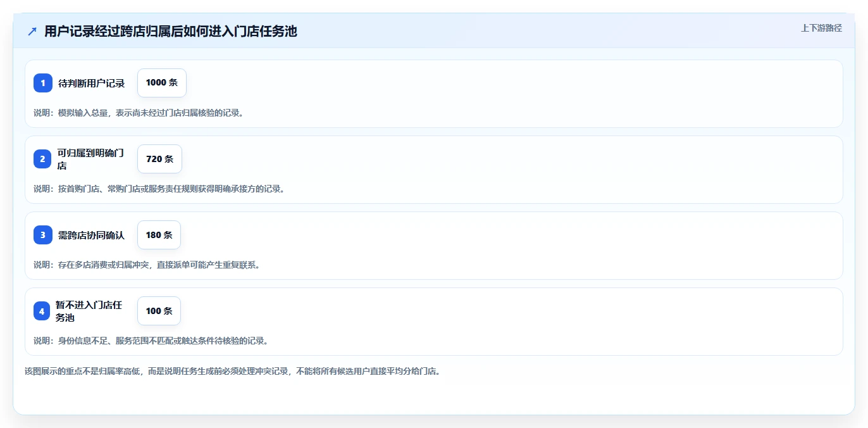Click the 720 条 value chip

pos(159,159)
